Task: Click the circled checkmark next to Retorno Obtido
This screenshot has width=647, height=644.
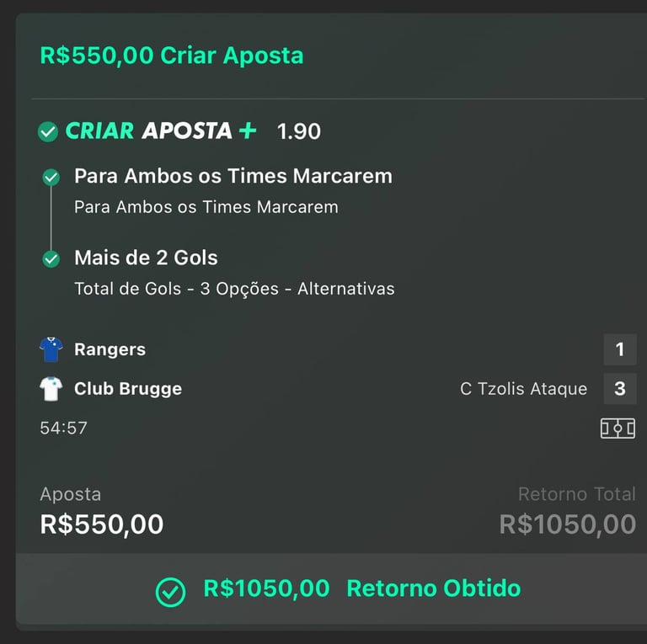Action: (x=170, y=592)
